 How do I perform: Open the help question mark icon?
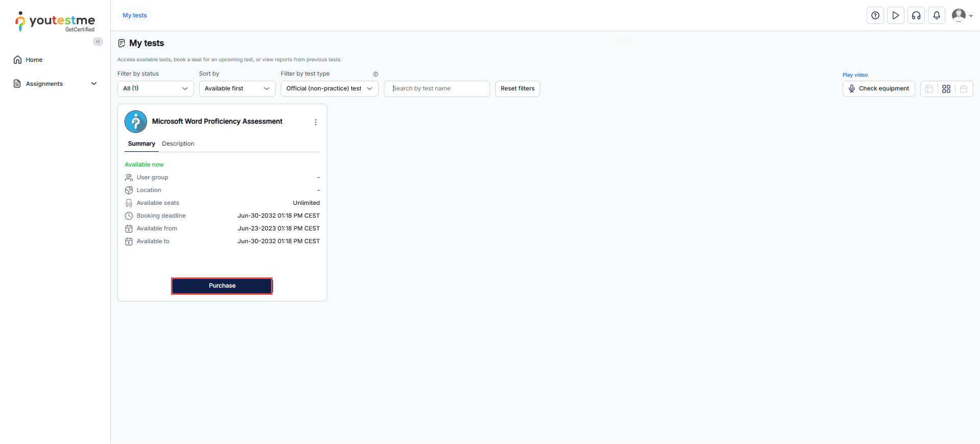pos(875,15)
